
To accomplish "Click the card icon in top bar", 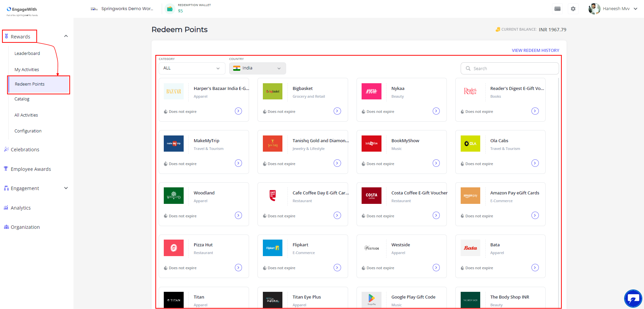I will [557, 9].
